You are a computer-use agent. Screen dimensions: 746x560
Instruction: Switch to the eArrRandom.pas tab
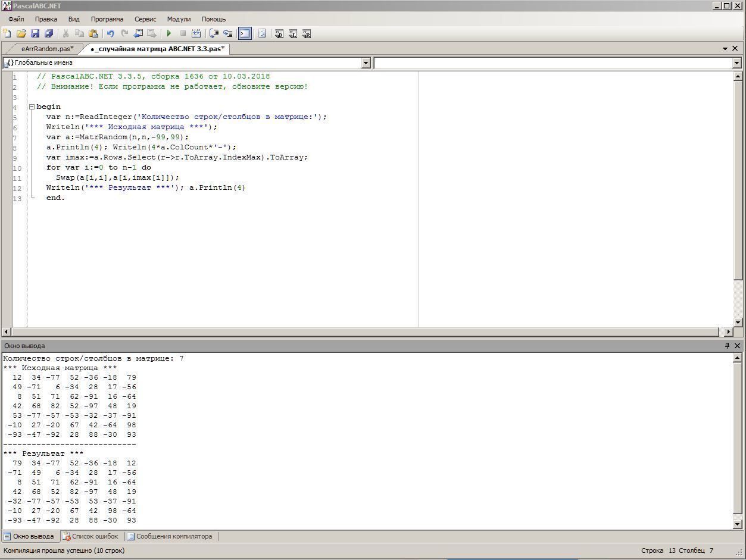click(x=47, y=49)
